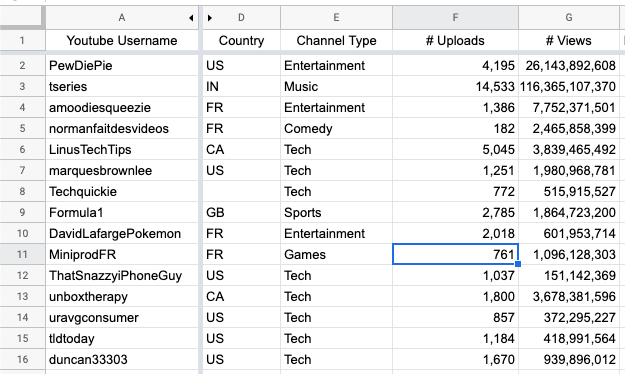625x374 pixels.
Task: Click the '# Views' header cell
Action: tap(569, 40)
